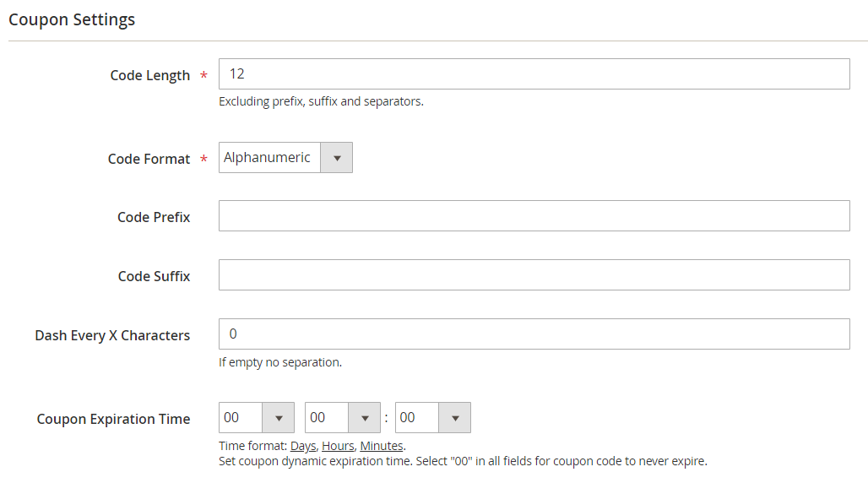Expand the expiration Minutes dropdown arrow
Image resolution: width=868 pixels, height=483 pixels.
455,418
